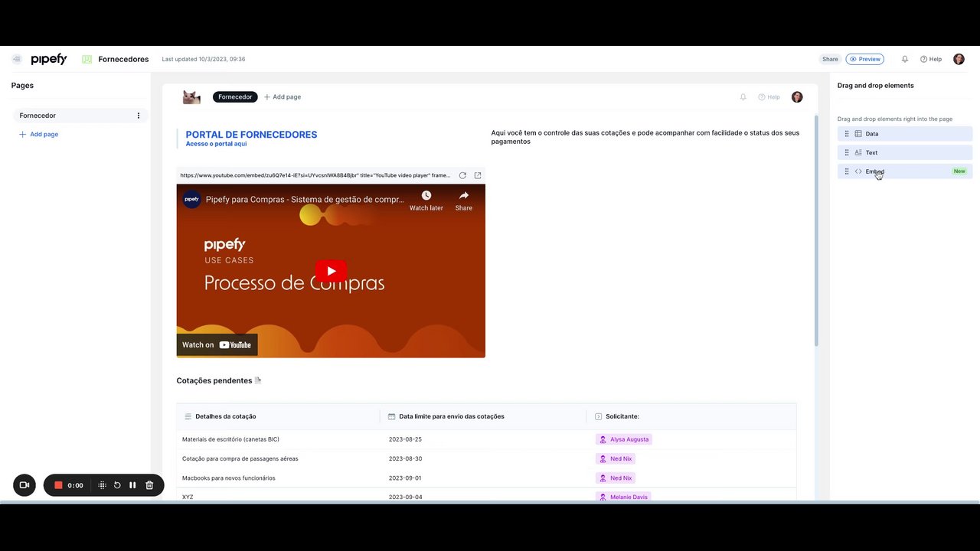Click the page canvas vertical scrollbar
The width and height of the screenshot is (980, 551).
click(x=816, y=230)
